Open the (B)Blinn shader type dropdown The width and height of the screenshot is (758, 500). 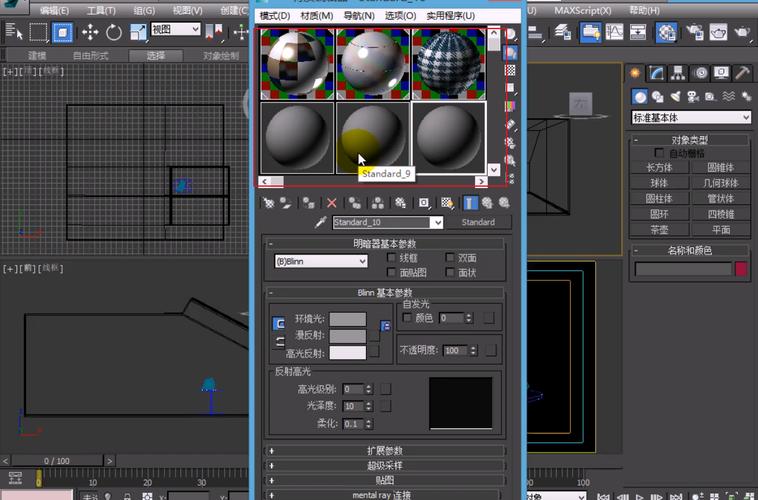pyautogui.click(x=321, y=261)
